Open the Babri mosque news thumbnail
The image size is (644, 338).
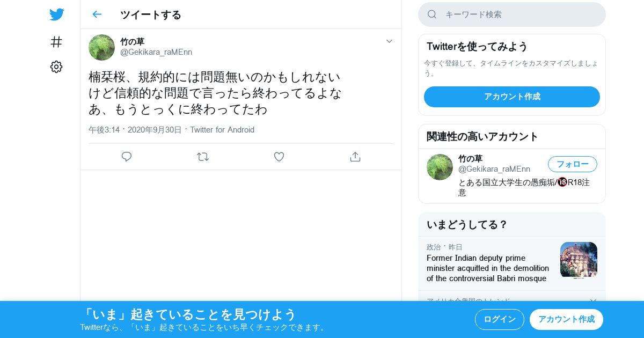(579, 260)
